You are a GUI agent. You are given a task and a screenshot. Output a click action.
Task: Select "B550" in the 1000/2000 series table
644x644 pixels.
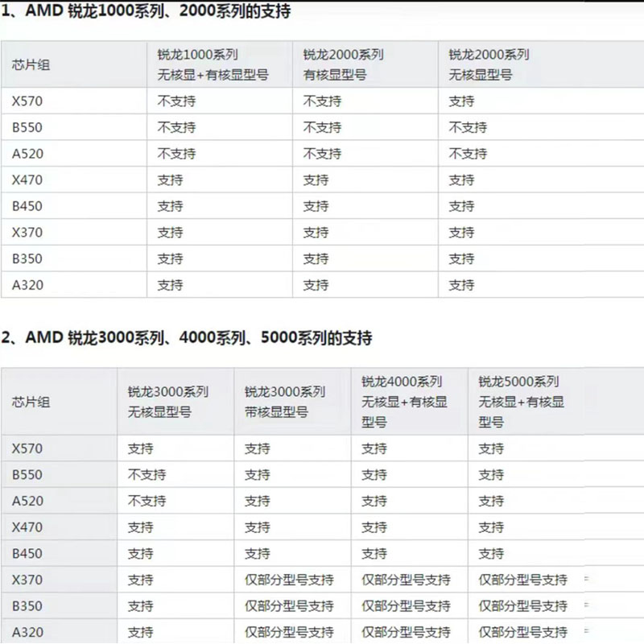(27, 127)
